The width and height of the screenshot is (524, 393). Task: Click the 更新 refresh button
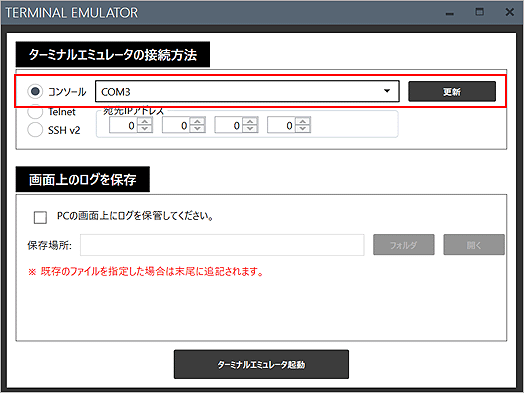(x=452, y=91)
